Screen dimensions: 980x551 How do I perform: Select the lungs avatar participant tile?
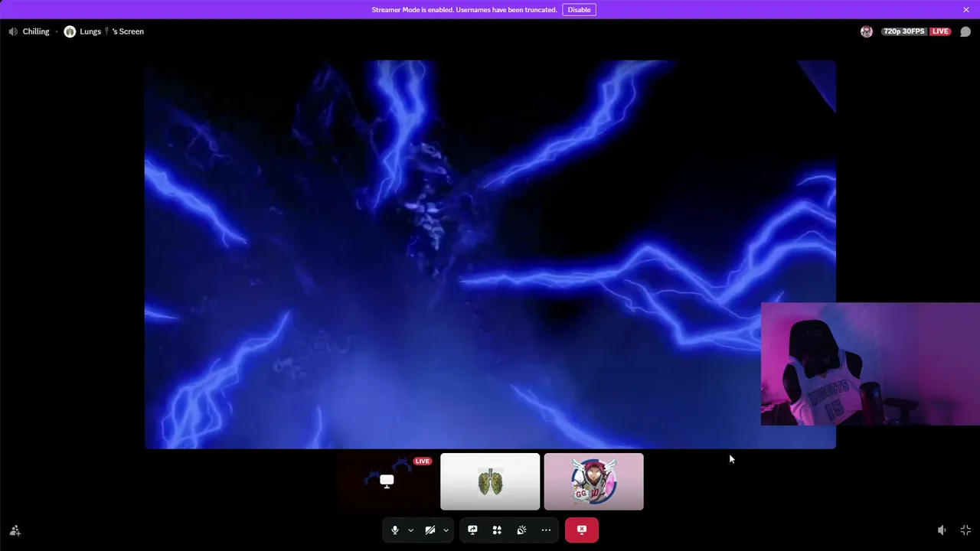click(490, 481)
